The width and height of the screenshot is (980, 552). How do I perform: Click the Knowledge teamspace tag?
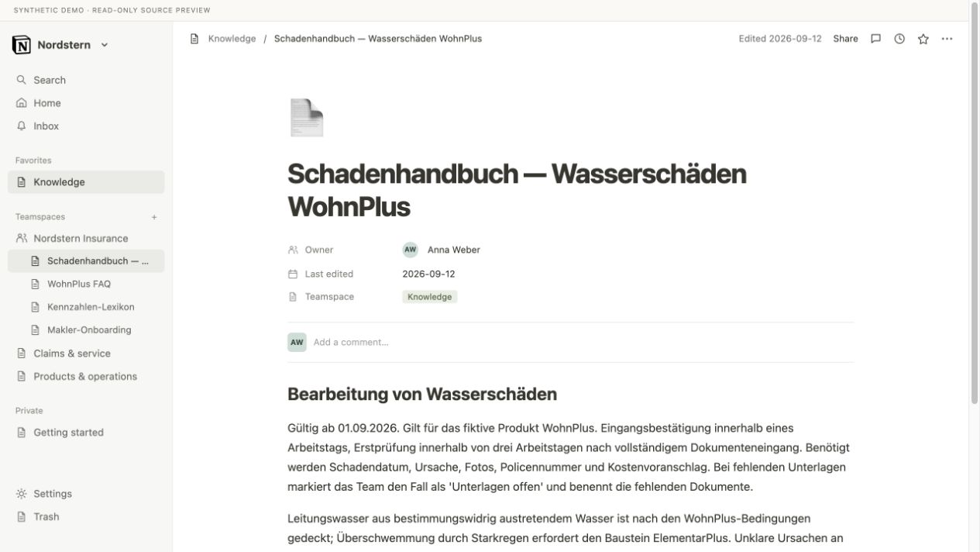[x=430, y=297]
